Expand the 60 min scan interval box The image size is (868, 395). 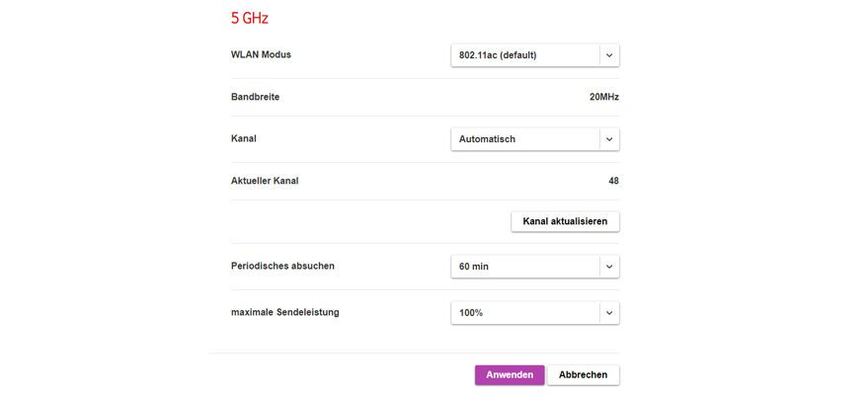point(524,267)
